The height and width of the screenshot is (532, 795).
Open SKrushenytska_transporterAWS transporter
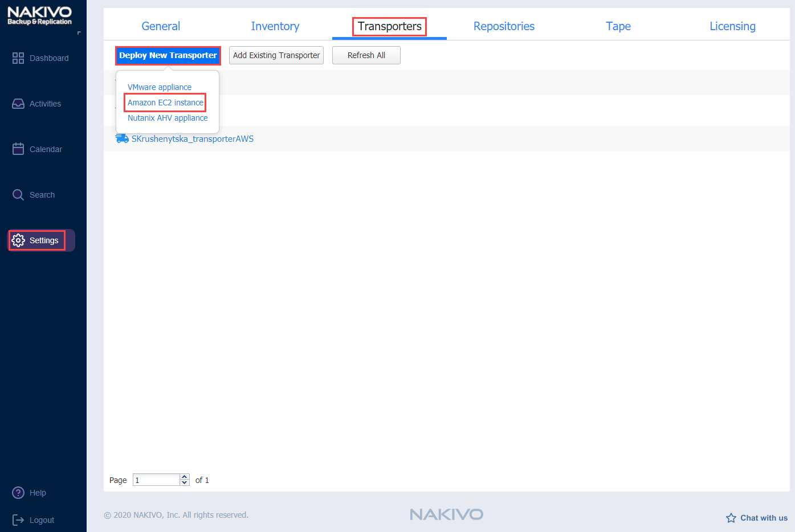coord(193,138)
